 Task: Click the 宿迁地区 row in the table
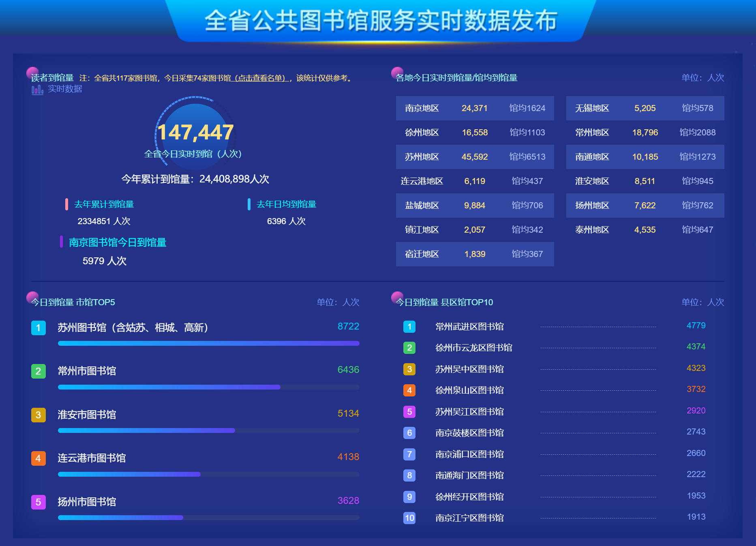pos(475,254)
